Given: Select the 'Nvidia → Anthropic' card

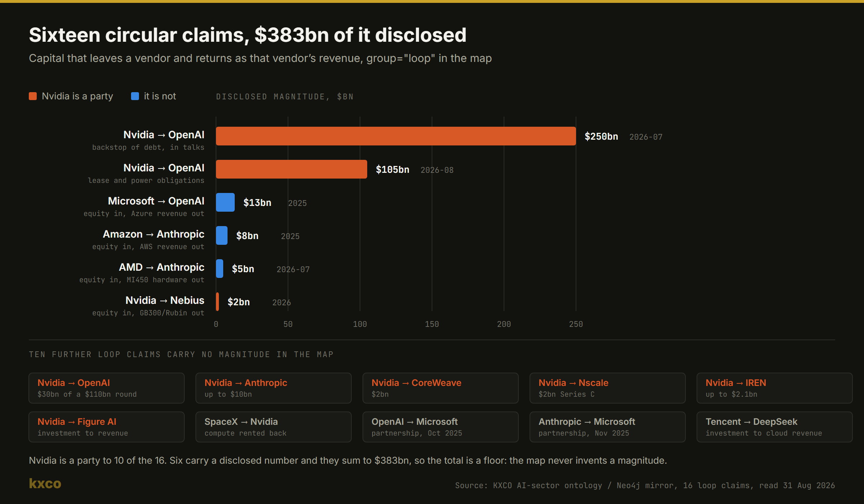Looking at the screenshot, I should [274, 388].
